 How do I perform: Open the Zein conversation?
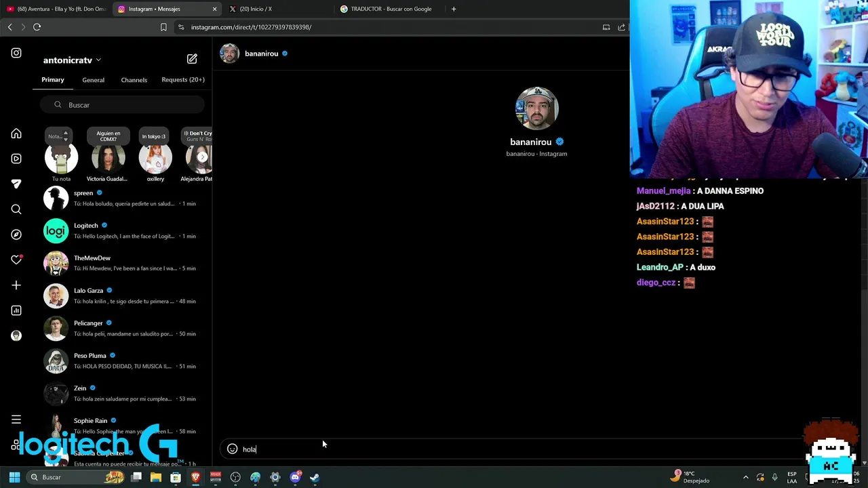(122, 393)
